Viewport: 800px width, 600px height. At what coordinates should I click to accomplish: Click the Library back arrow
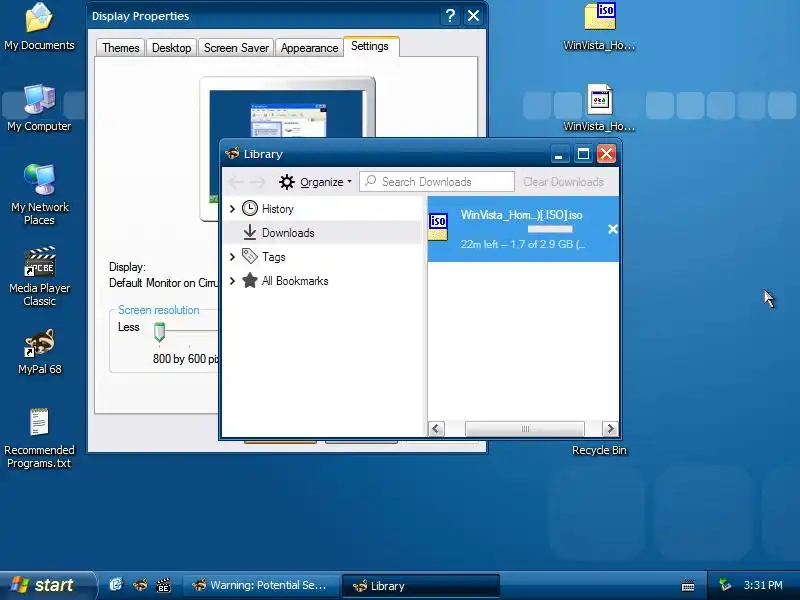click(x=236, y=182)
